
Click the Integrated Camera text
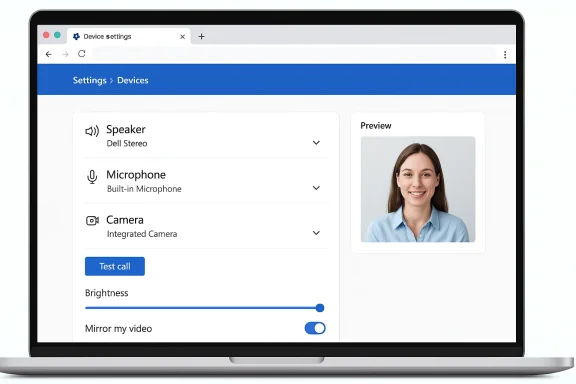click(x=142, y=234)
